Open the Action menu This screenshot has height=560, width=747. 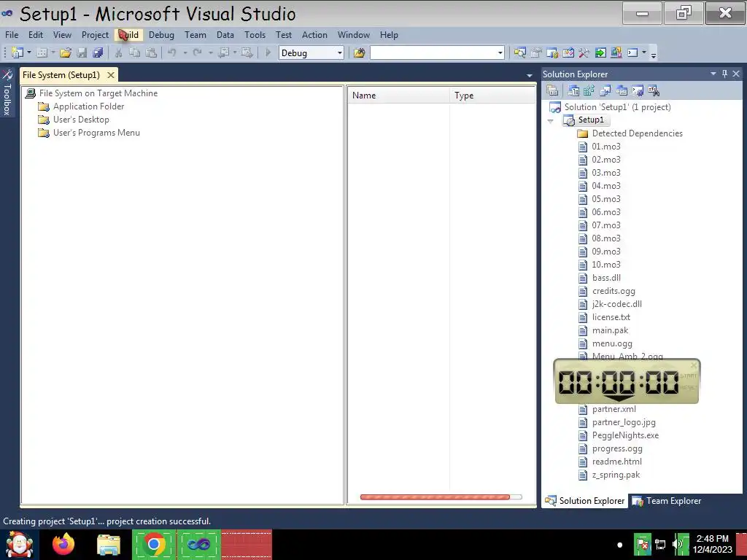pyautogui.click(x=314, y=35)
